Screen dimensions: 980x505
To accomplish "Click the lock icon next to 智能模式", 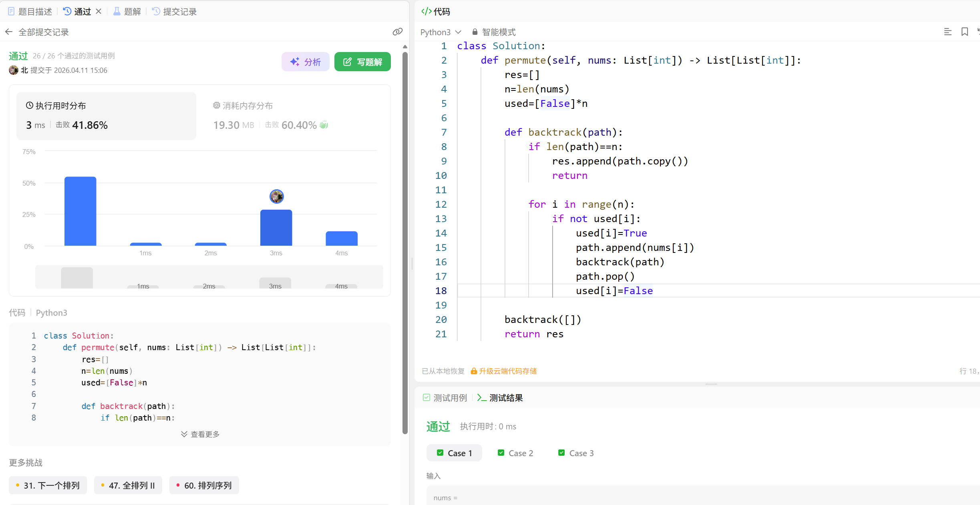I will click(475, 32).
